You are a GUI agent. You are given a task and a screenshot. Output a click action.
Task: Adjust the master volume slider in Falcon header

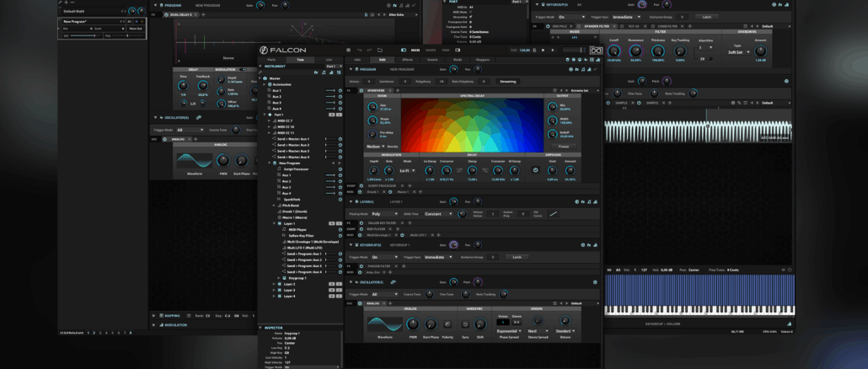pyautogui.click(x=574, y=50)
